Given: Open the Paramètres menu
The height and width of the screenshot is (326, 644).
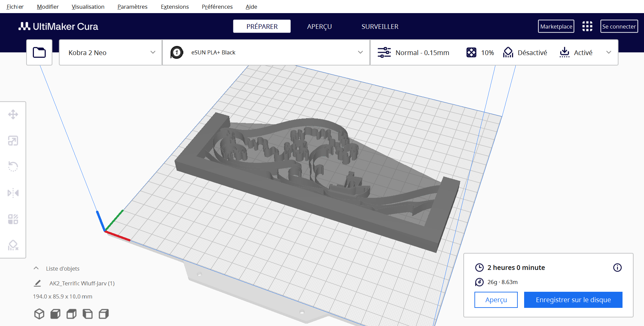Looking at the screenshot, I should click(132, 7).
